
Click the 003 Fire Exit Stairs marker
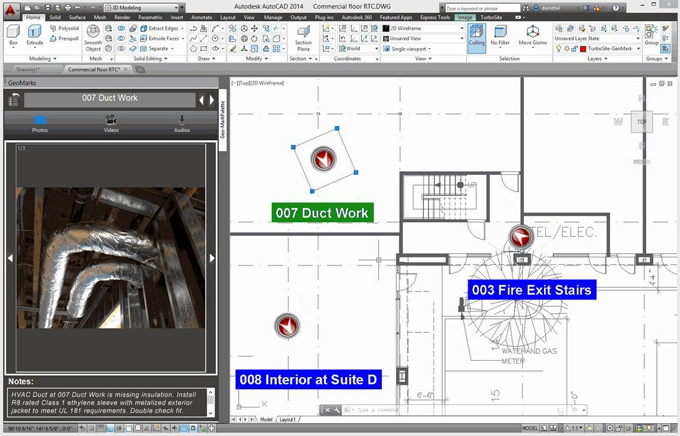coord(520,237)
